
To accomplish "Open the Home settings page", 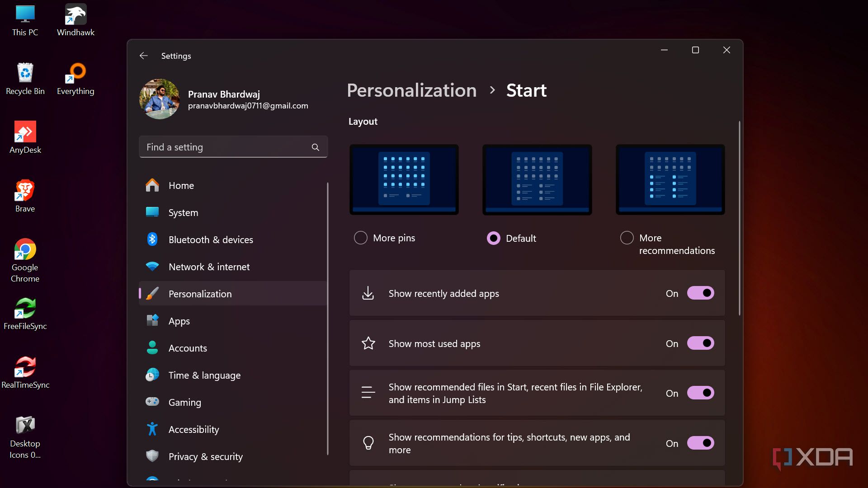I will pyautogui.click(x=233, y=185).
